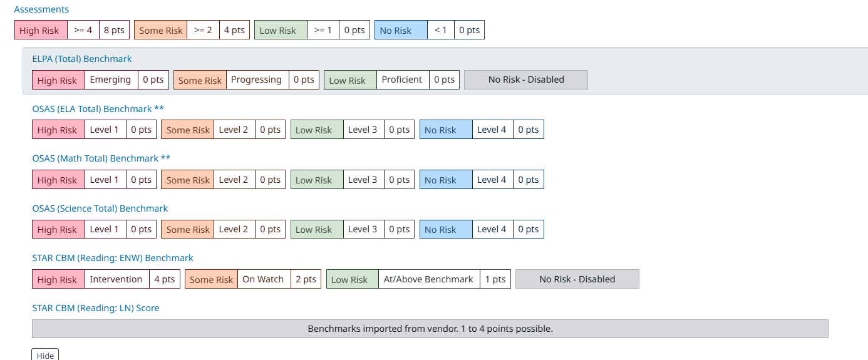Image resolution: width=868 pixels, height=360 pixels.
Task: Open OSAS (Science Total) Benchmark link
Action: (100, 208)
